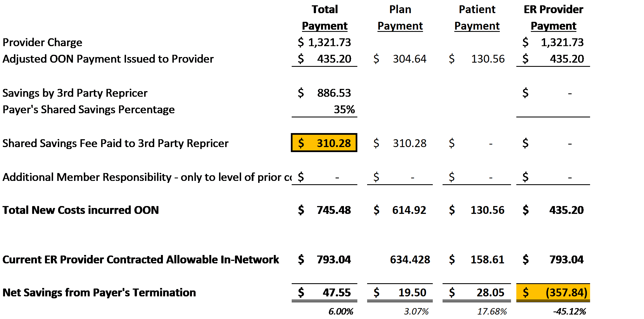Select the highlighted $310.28 shared savings cell
This screenshot has height=319, width=644.
[324, 143]
